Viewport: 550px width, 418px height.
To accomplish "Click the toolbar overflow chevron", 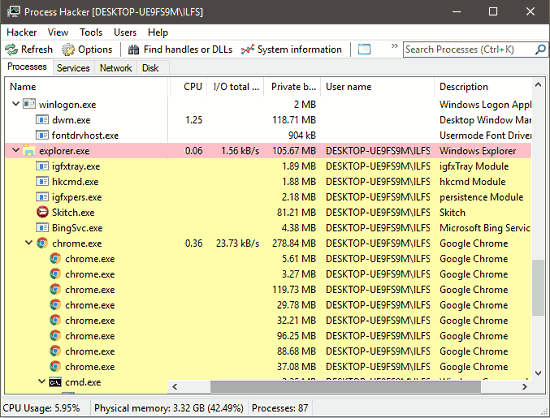I will tap(395, 46).
